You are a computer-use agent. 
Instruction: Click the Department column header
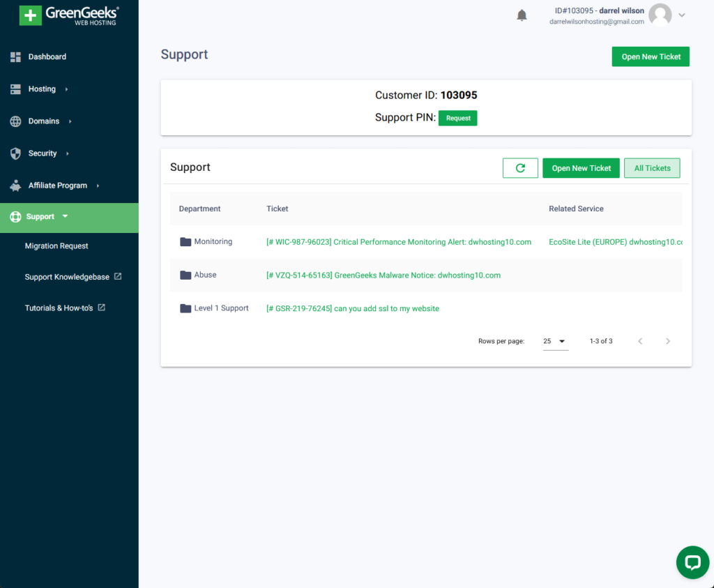coord(199,209)
